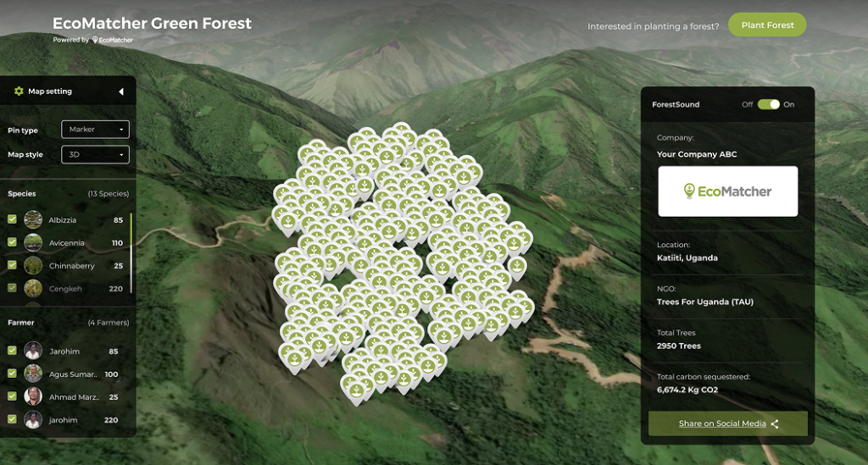Click the 6,674.2 Kg CO2 value
Image resolution: width=868 pixels, height=465 pixels.
[x=687, y=390]
